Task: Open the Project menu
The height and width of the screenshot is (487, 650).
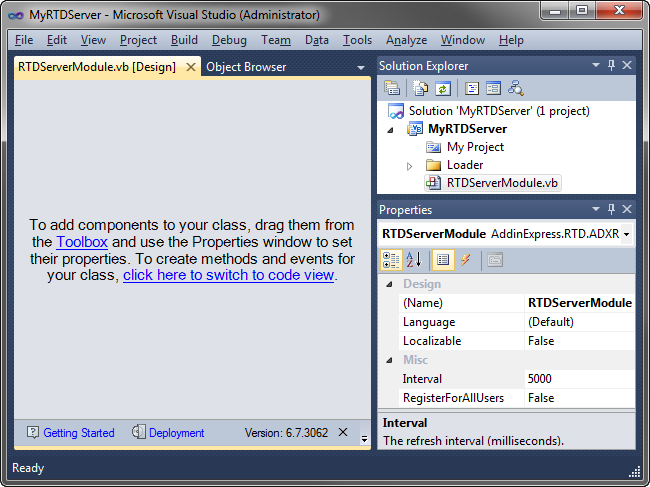Action: 138,40
